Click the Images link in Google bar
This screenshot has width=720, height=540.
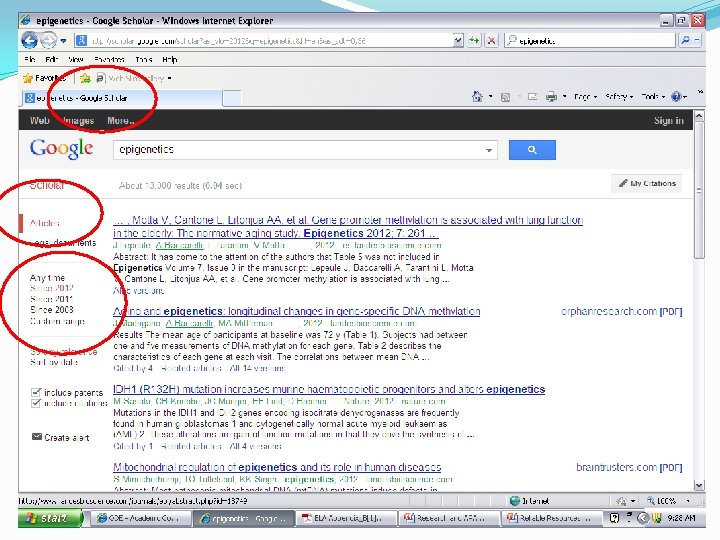tap(78, 121)
